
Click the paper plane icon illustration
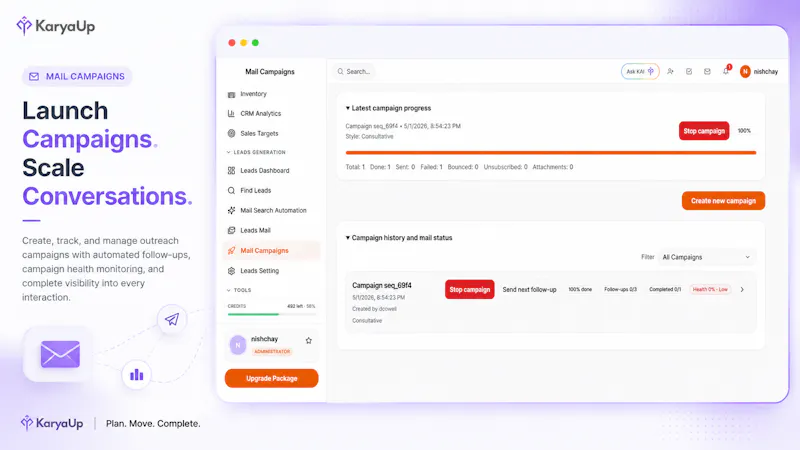172,319
